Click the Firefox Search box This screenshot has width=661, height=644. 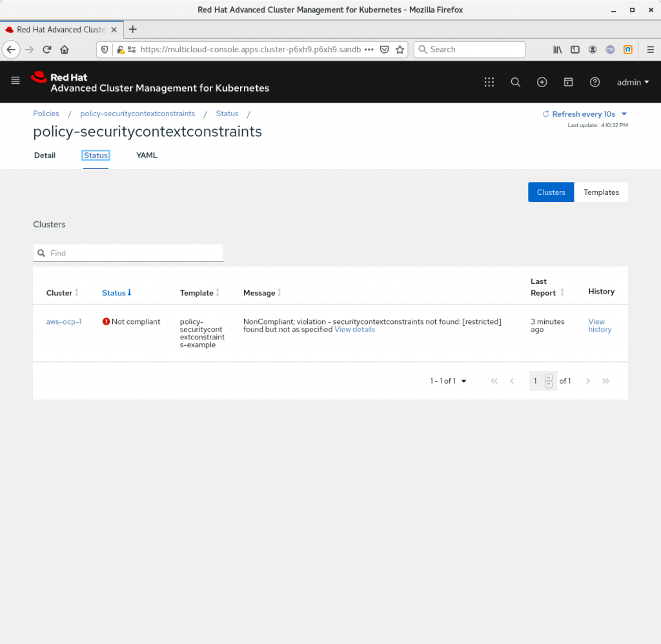[470, 50]
